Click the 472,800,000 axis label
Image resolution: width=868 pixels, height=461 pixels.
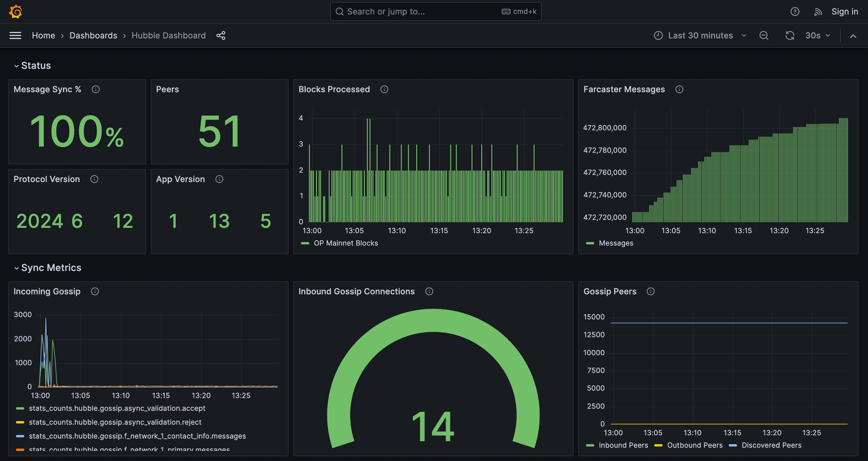(x=605, y=128)
